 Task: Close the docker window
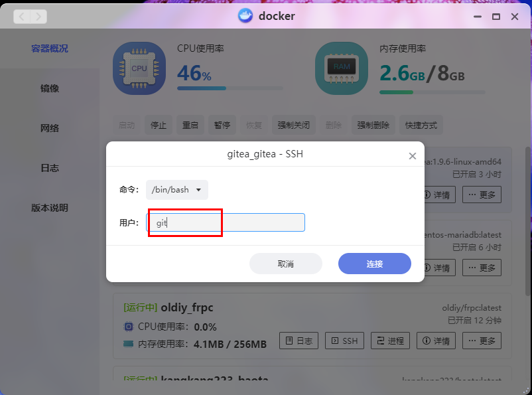515,17
